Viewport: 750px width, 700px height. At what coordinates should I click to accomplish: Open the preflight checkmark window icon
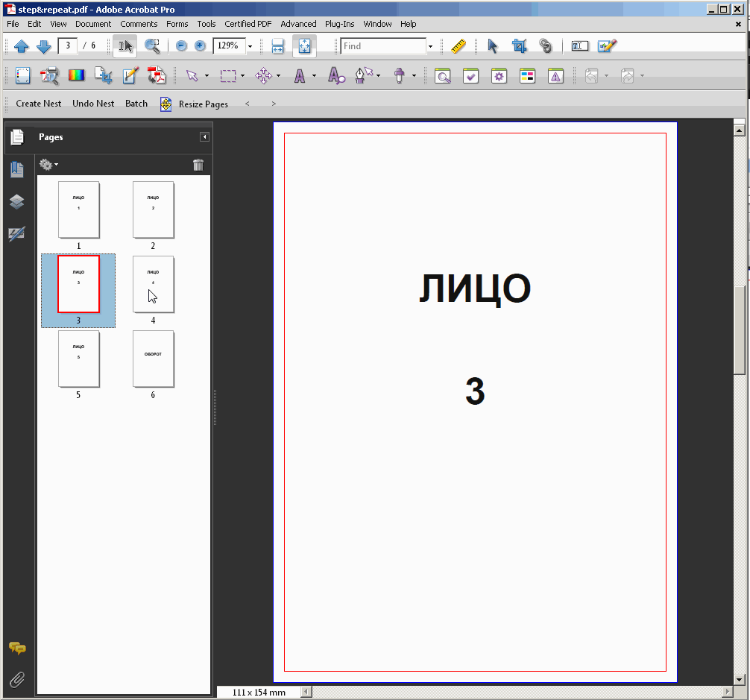click(x=470, y=76)
